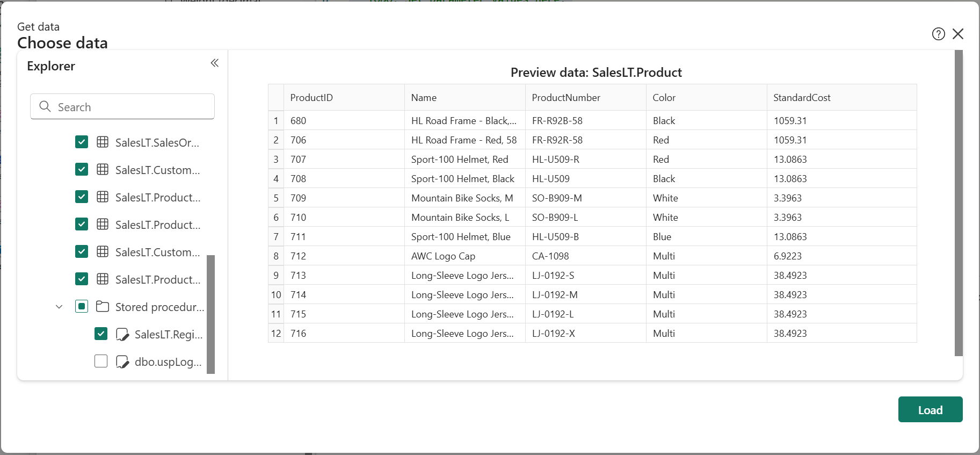Click the Load button
The height and width of the screenshot is (455, 980).
(930, 410)
